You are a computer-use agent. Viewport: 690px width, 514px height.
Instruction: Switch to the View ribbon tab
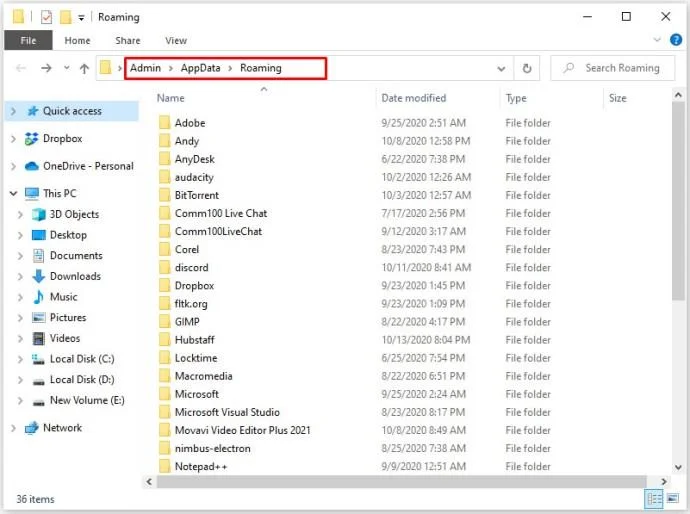point(176,40)
